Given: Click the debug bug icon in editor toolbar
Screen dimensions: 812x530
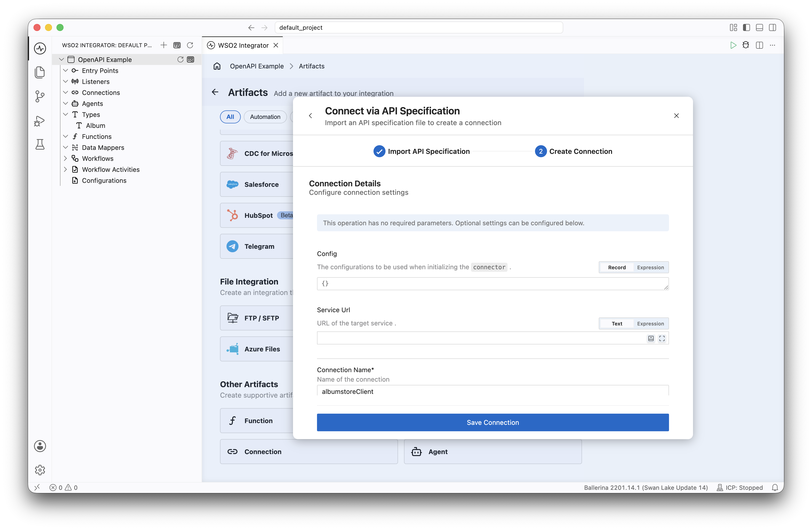Looking at the screenshot, I should click(x=746, y=45).
